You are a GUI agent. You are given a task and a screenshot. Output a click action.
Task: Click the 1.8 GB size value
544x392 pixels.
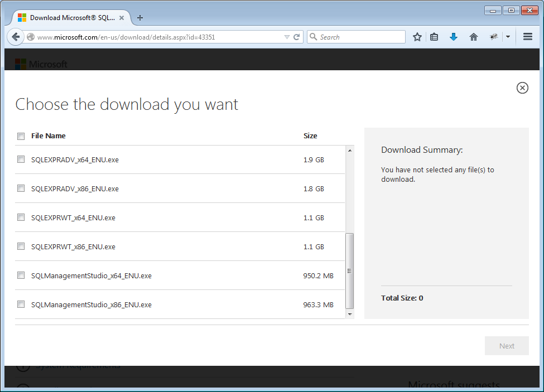tap(314, 189)
